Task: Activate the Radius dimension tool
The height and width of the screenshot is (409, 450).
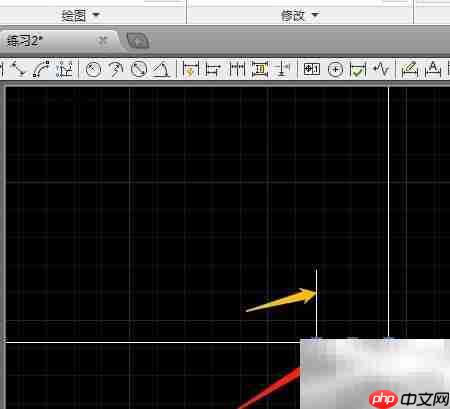Action: click(93, 70)
